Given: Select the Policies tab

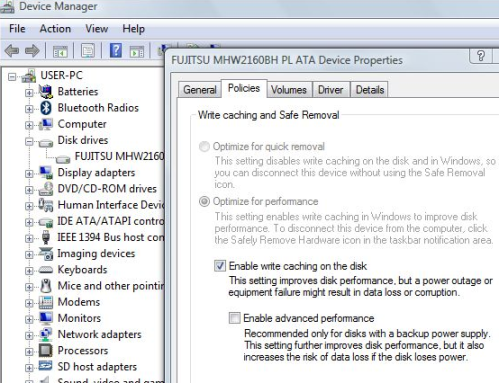Looking at the screenshot, I should (244, 88).
